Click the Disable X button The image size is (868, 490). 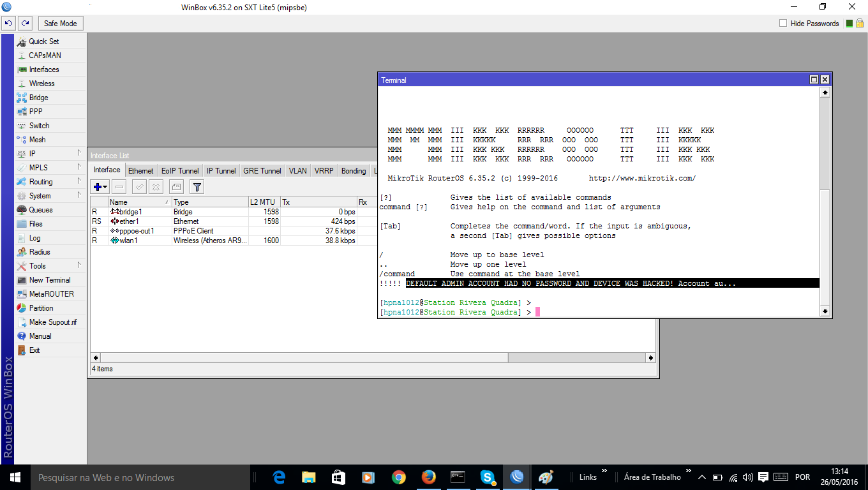156,187
